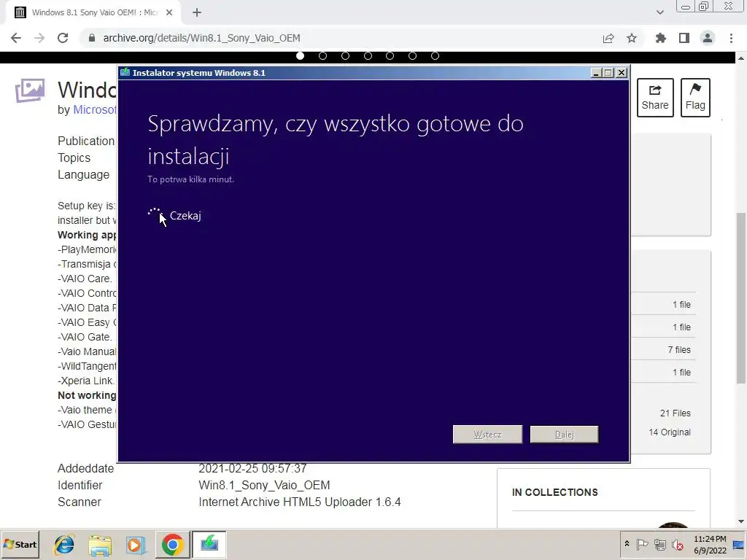The width and height of the screenshot is (747, 560).
Task: Expand the Chrome tab search chevron
Action: 659,12
